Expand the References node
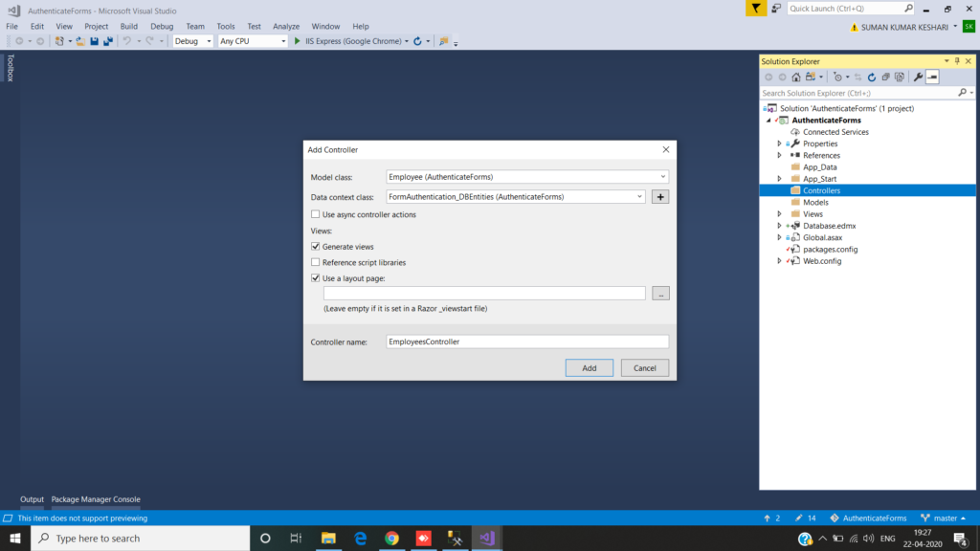 point(779,156)
